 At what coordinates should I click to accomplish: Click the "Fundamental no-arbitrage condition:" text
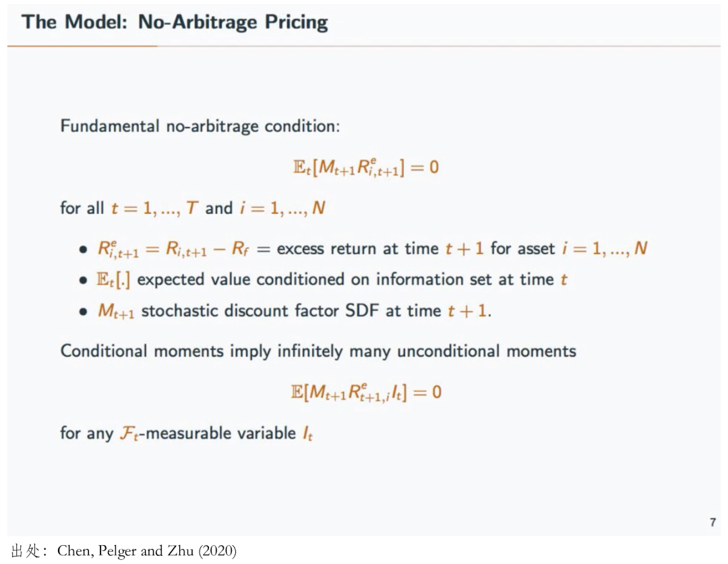[200, 126]
